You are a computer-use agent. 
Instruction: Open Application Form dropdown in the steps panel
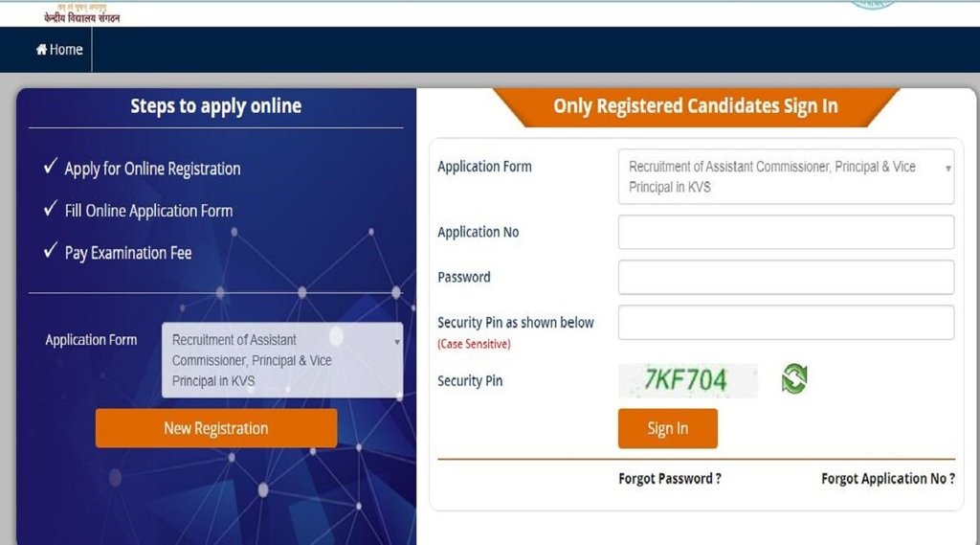pos(282,360)
